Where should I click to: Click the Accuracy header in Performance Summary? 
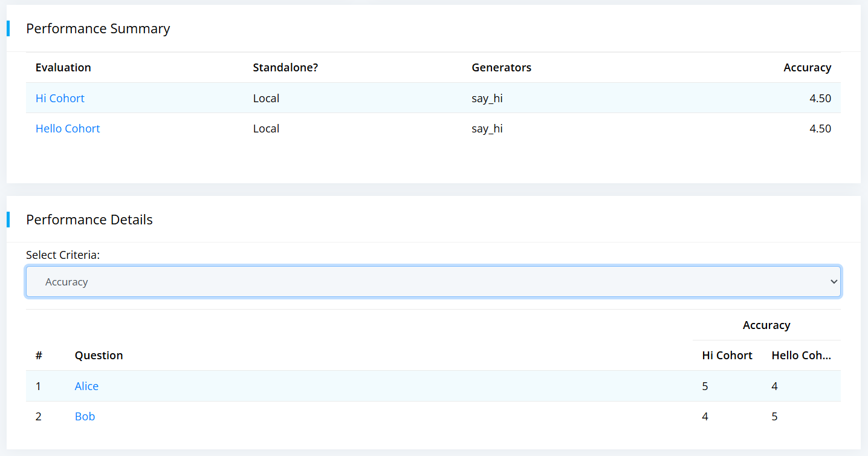point(807,67)
